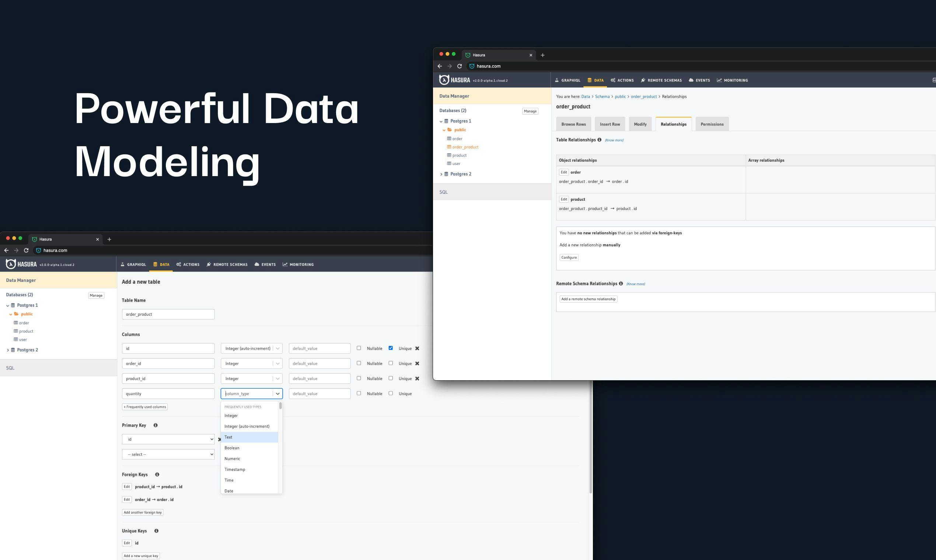Remove the order_id column row using its X icon
This screenshot has width=936, height=560.
point(417,363)
